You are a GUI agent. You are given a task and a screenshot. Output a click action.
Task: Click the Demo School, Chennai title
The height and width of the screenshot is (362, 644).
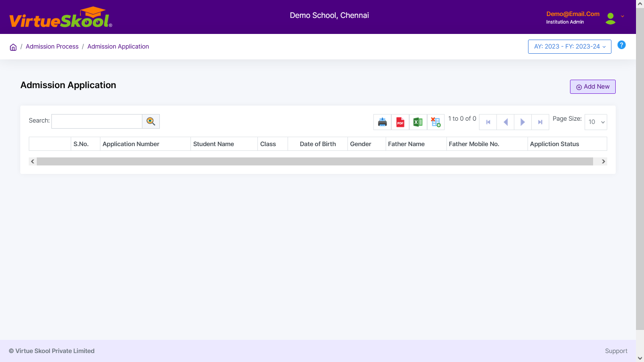tap(330, 16)
